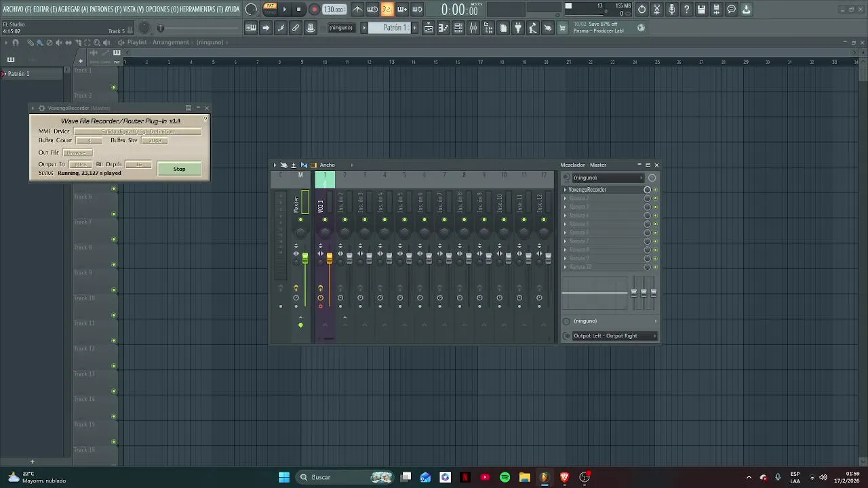The height and width of the screenshot is (488, 868).
Task: Mute the Master track green light
Action: tap(300, 220)
